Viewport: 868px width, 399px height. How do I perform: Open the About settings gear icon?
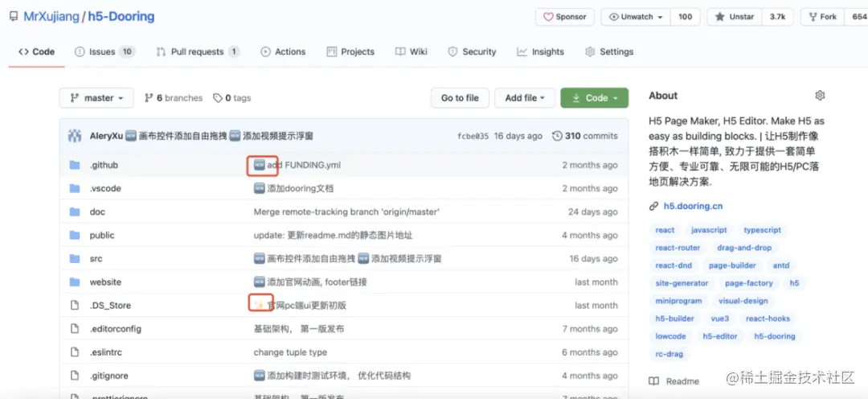point(820,95)
